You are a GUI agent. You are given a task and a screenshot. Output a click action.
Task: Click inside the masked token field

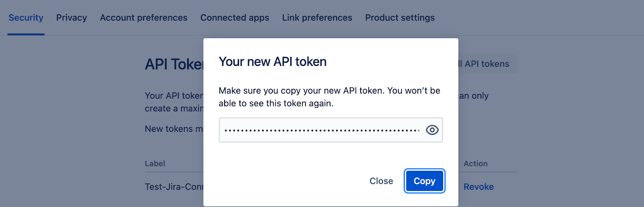[x=322, y=130]
